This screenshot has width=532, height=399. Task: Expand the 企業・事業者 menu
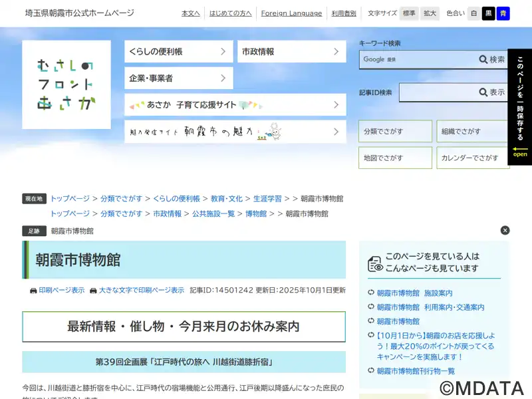click(178, 78)
